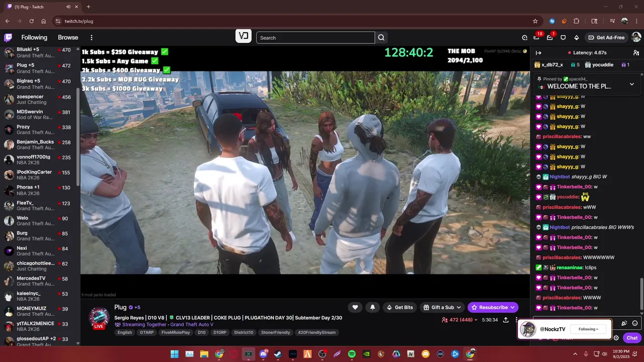The width and height of the screenshot is (644, 362).
Task: Open the orange plug browser extension
Action: click(x=564, y=21)
